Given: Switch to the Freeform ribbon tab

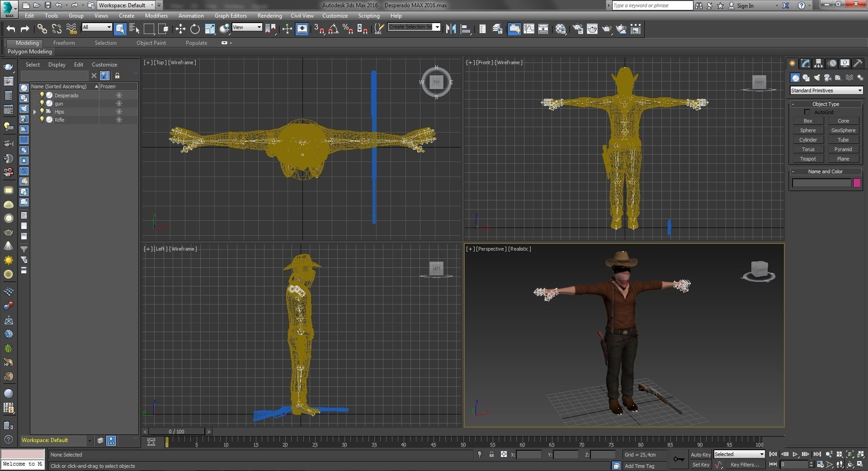Looking at the screenshot, I should [64, 43].
